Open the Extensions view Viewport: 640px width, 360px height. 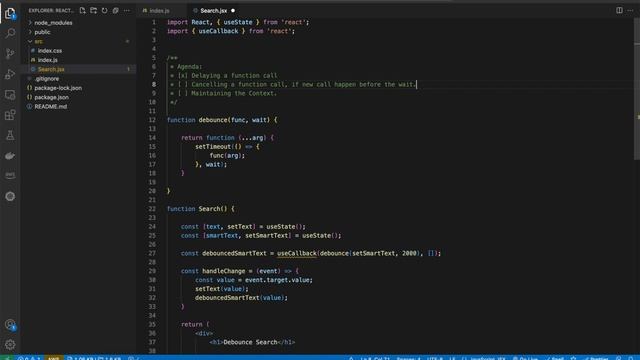10,115
